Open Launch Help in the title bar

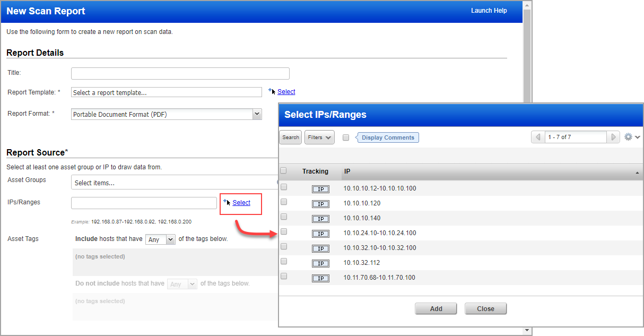pos(489,10)
